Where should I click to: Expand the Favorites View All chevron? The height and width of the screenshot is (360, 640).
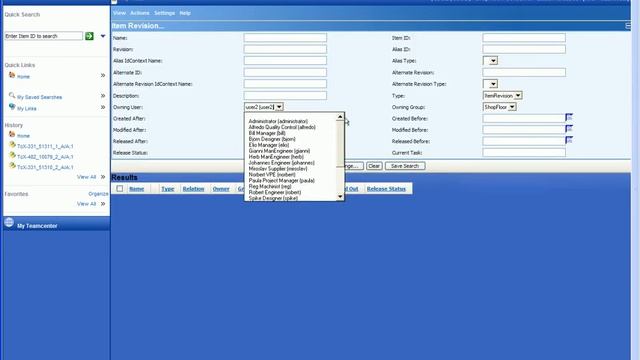click(x=103, y=204)
